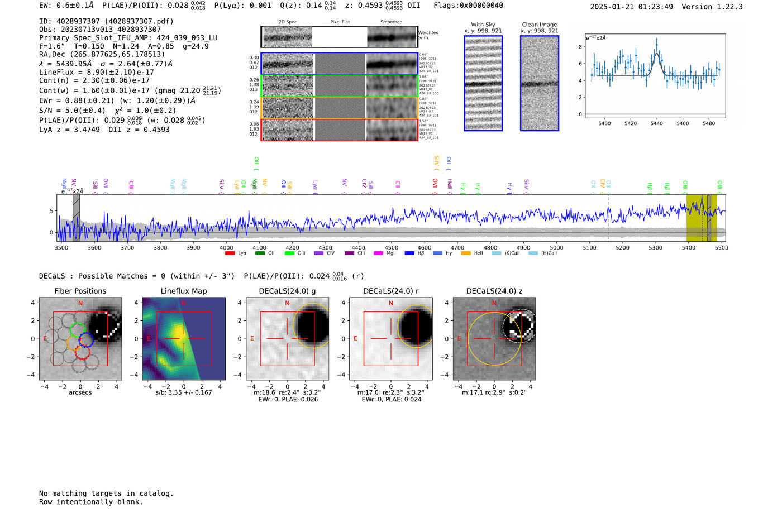Click the 'Row intentionally blank.' text
This screenshot has height=532, width=782.
click(91, 502)
